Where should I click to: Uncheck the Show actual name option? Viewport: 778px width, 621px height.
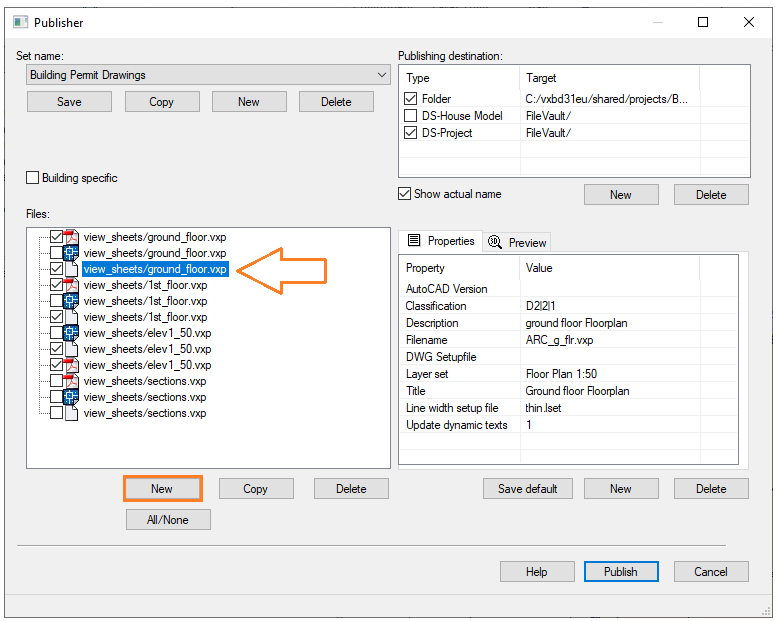pos(405,194)
